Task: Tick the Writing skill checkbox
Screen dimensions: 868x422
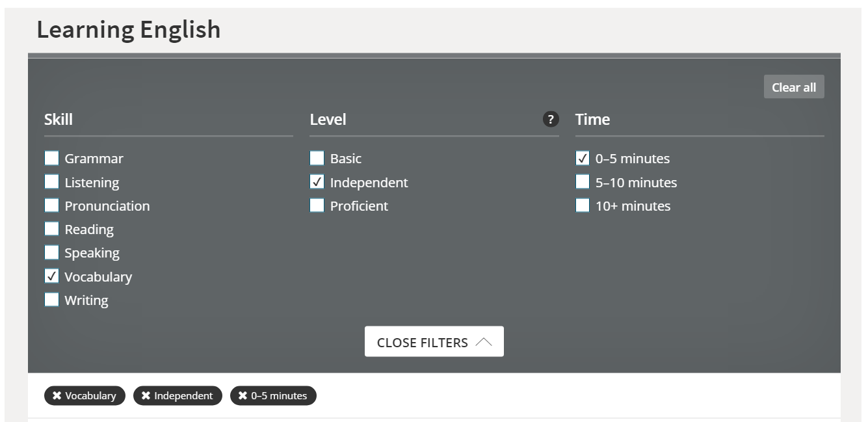Action: point(52,300)
